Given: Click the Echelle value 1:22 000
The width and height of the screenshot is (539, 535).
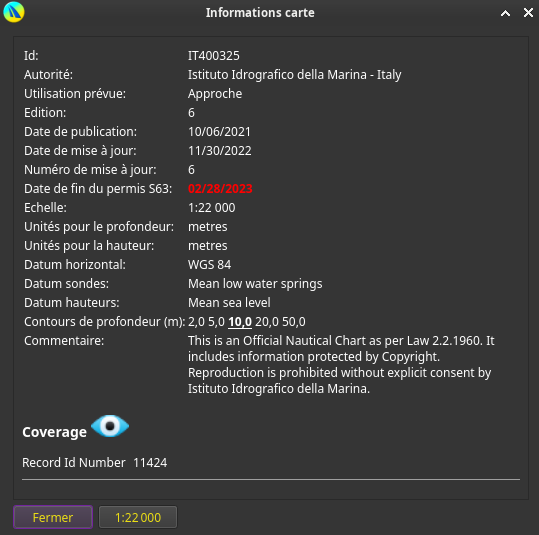Looking at the screenshot, I should pyautogui.click(x=211, y=208).
